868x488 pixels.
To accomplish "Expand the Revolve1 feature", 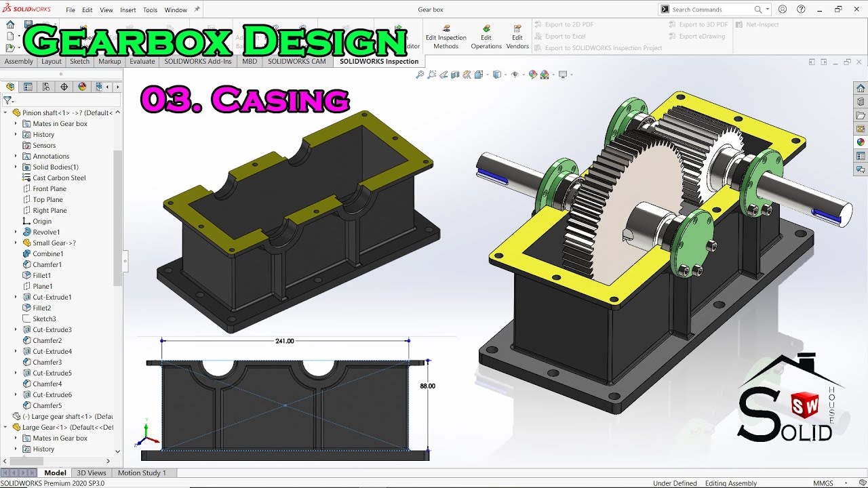I will [16, 232].
